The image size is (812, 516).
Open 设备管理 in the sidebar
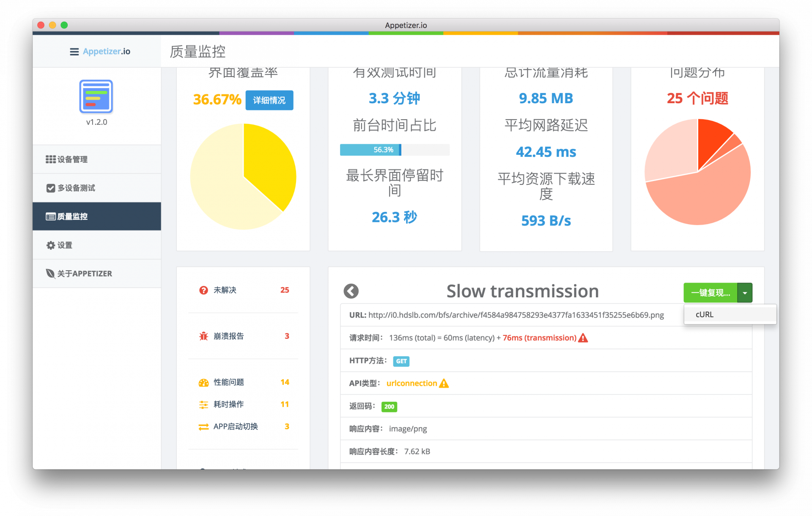(x=96, y=159)
